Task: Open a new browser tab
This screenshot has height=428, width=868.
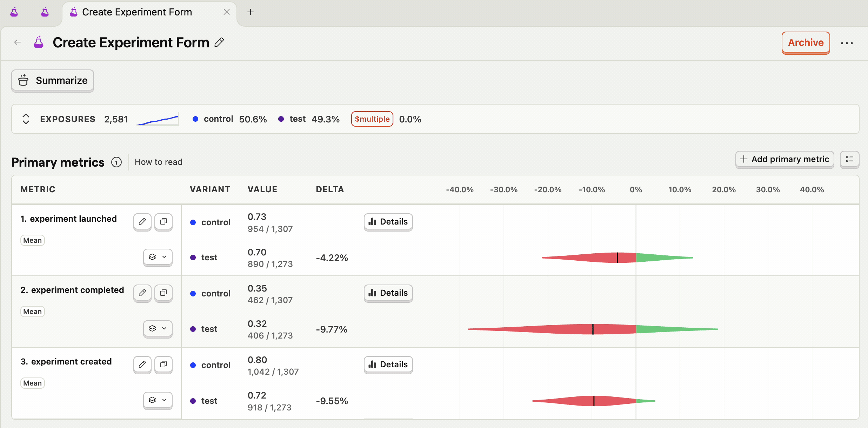Action: click(251, 12)
